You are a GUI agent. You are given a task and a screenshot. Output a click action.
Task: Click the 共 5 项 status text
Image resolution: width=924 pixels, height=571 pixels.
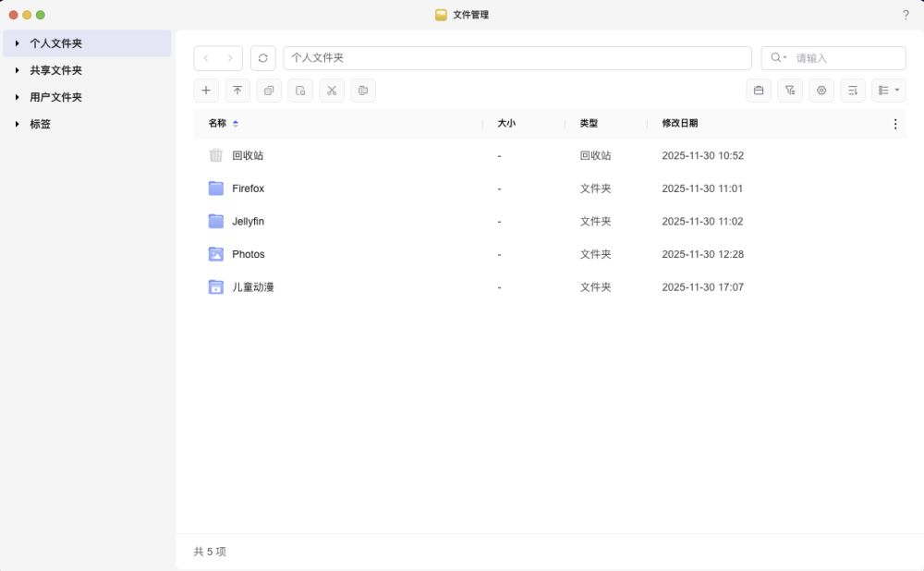[x=210, y=552]
